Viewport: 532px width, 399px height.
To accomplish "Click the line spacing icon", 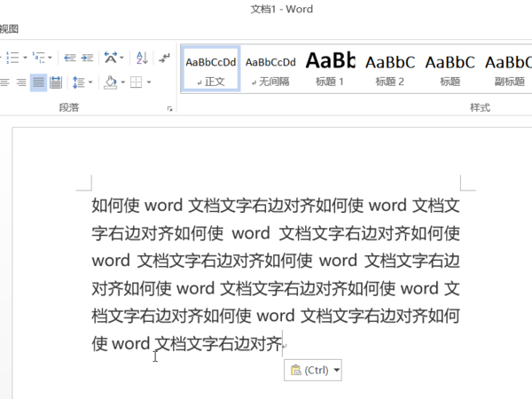I will (79, 82).
